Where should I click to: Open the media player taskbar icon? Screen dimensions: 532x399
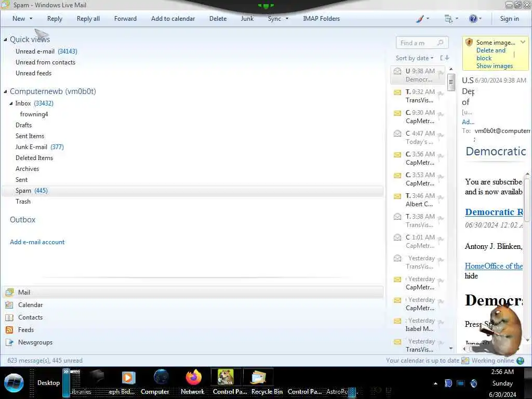[128, 378]
